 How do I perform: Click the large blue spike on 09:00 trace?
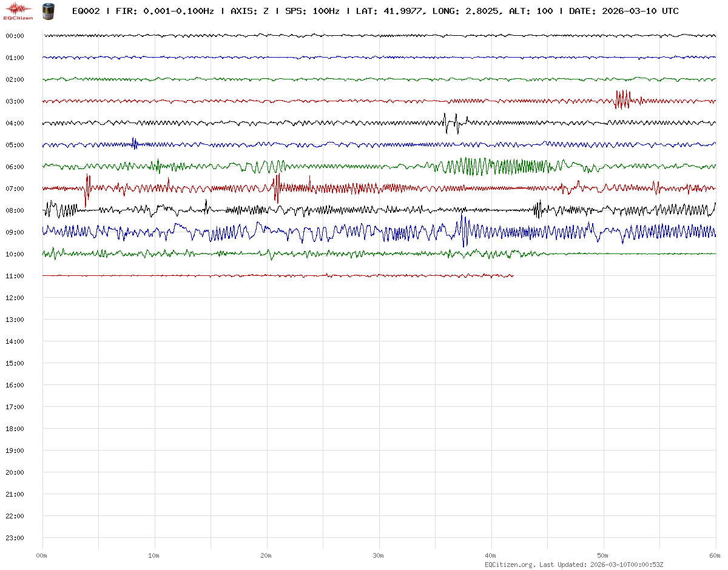463,230
